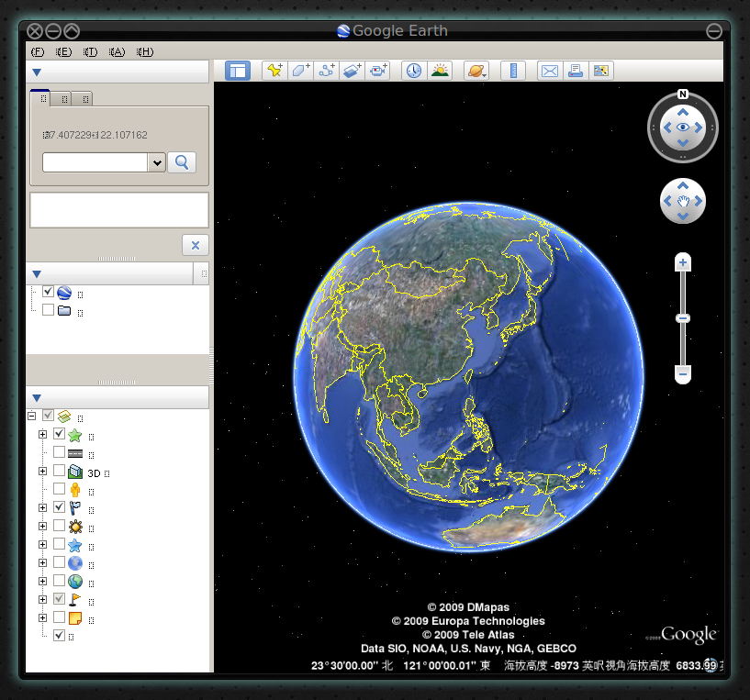Viewport: 750px width, 700px height.
Task: Toggle the green star layer checkbox
Action: (59, 434)
